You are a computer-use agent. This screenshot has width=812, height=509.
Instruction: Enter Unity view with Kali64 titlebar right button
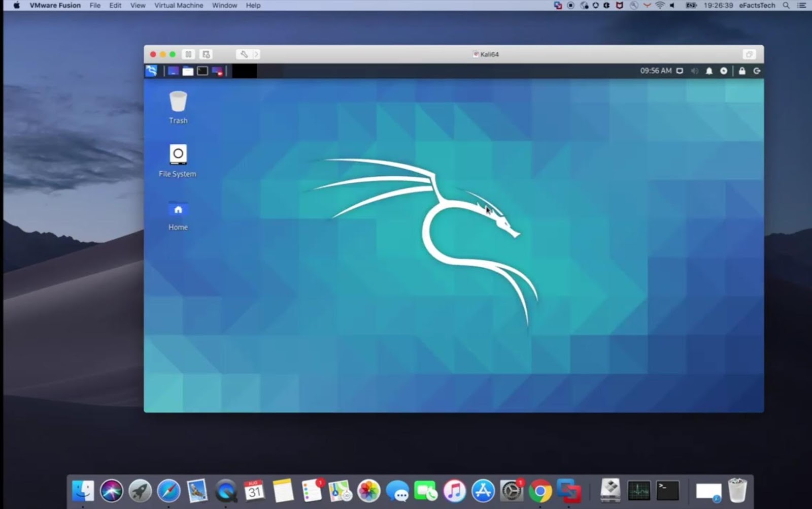[749, 54]
